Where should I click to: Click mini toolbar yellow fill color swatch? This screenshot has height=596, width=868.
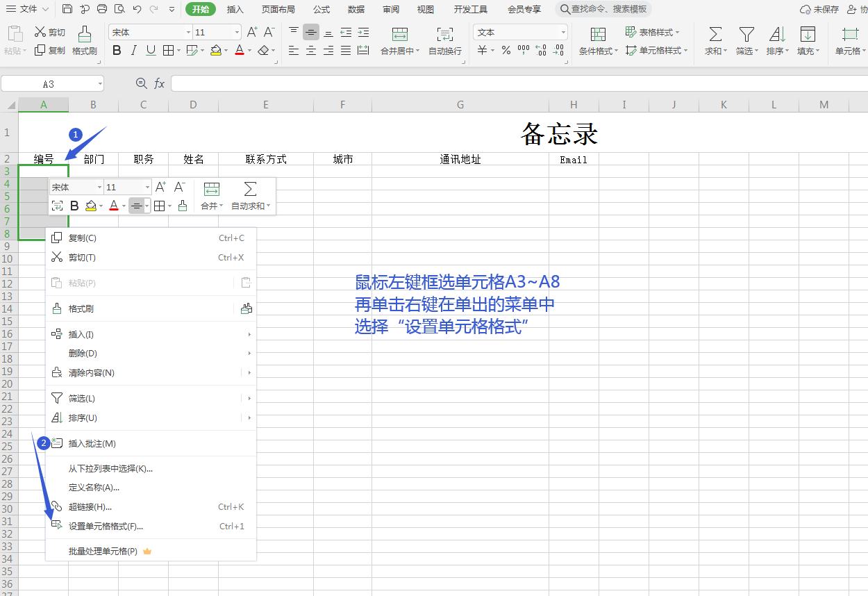tap(91, 206)
